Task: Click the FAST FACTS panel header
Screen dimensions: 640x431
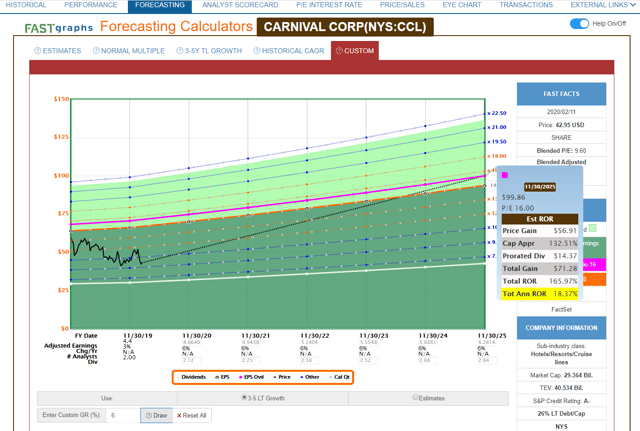Action: click(561, 94)
